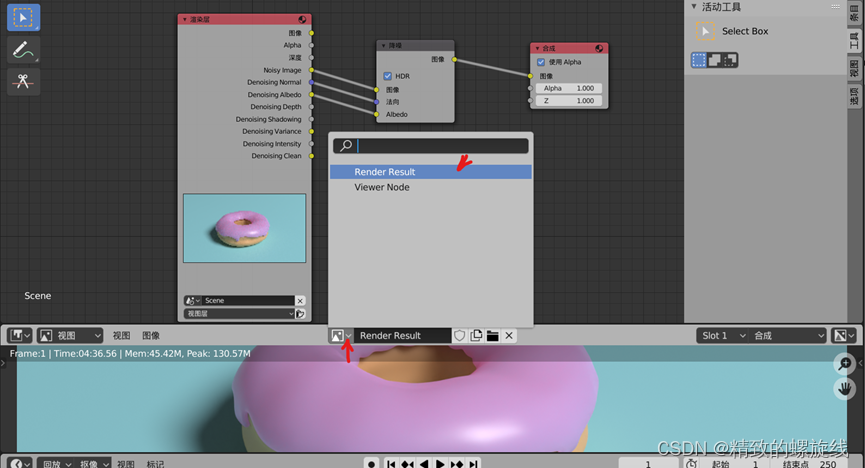Click the pan hand gizmo in image viewer
This screenshot has width=865, height=468.
click(844, 389)
